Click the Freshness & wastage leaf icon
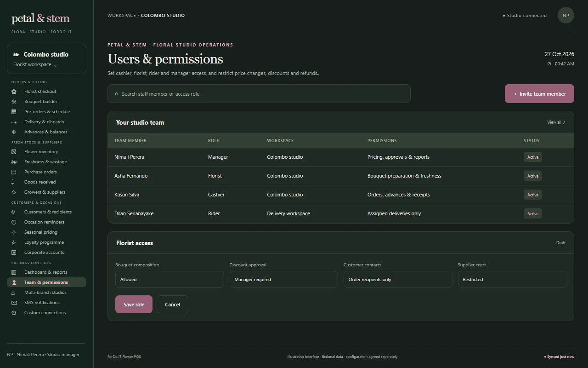Image resolution: width=588 pixels, height=368 pixels. tap(14, 162)
